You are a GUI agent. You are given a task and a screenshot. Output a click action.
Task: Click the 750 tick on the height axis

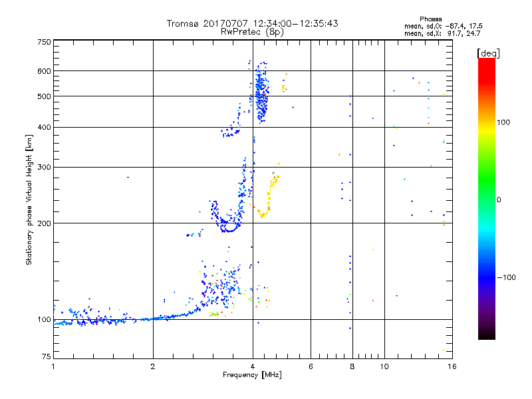click(x=44, y=42)
